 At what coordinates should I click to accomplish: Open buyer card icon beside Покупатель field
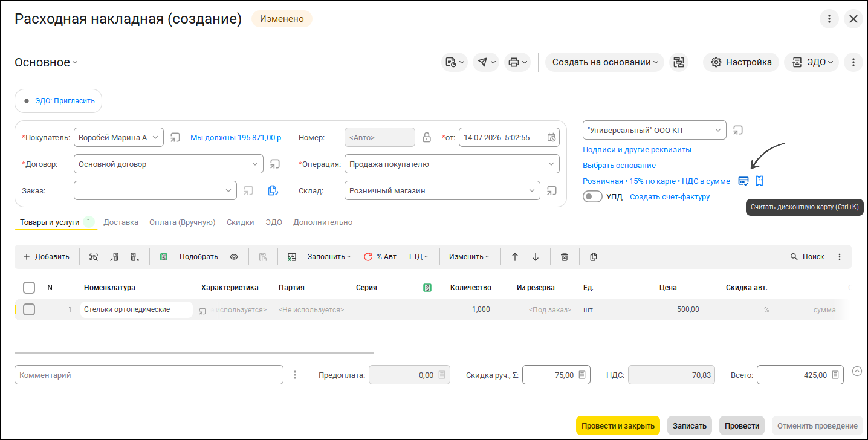tap(175, 137)
